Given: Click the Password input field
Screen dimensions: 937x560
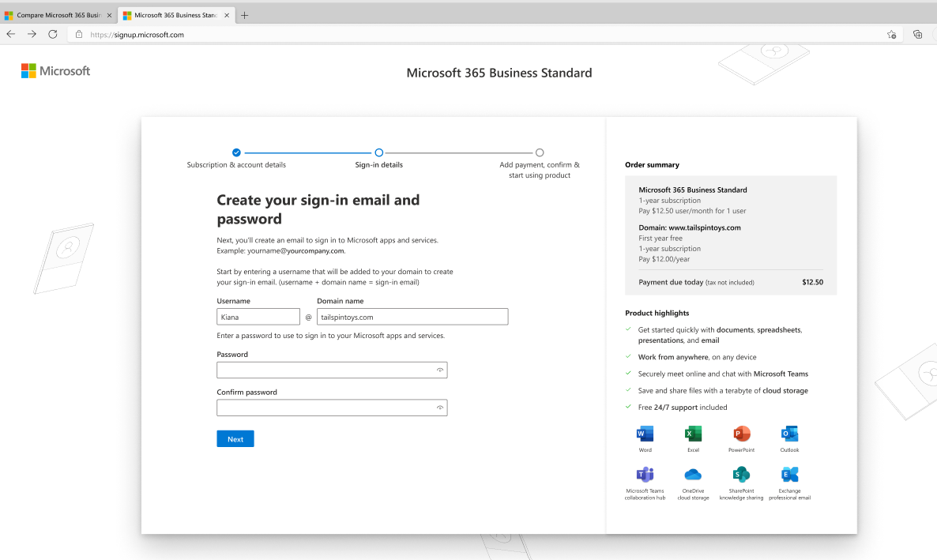Looking at the screenshot, I should (333, 370).
